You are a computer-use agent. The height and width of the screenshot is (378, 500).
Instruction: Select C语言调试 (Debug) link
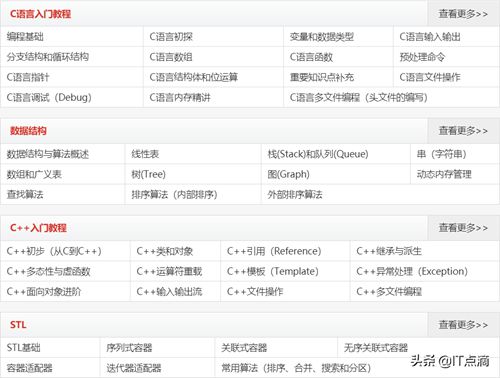(49, 97)
